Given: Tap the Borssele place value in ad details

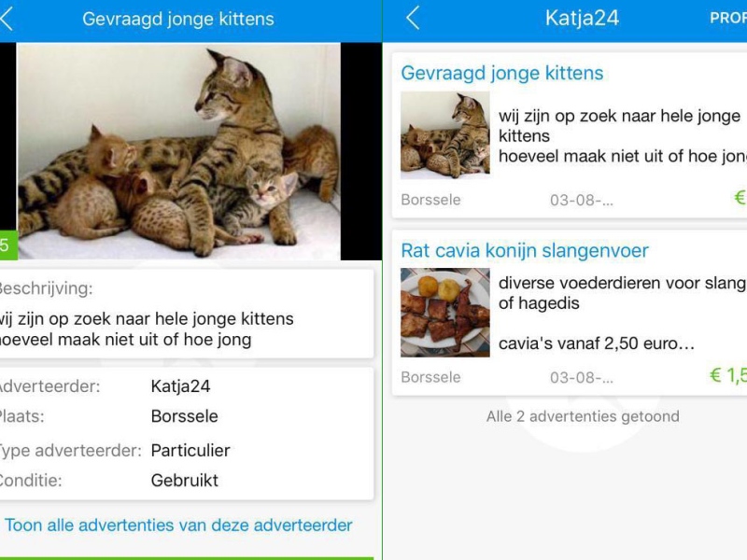Looking at the screenshot, I should pyautogui.click(x=184, y=416).
